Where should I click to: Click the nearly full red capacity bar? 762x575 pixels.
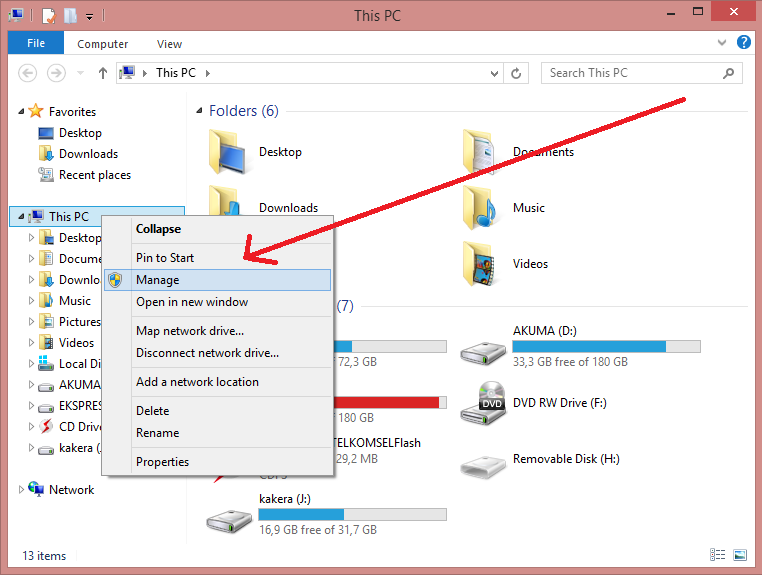pos(390,402)
